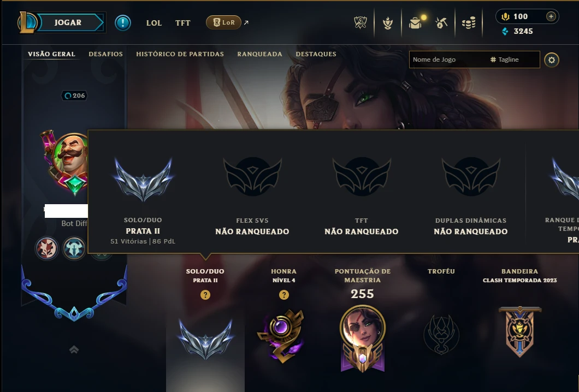Click the plus button to buy RP

coord(551,16)
